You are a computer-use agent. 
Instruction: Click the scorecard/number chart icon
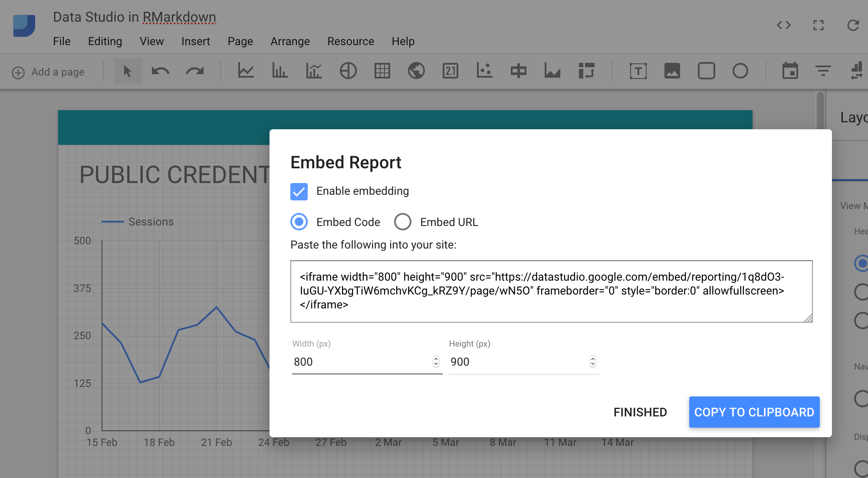click(x=450, y=72)
